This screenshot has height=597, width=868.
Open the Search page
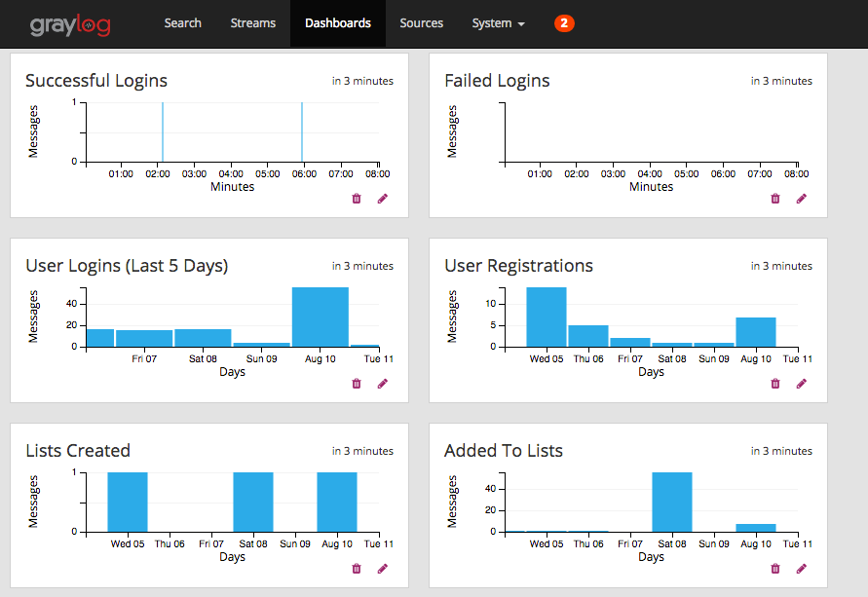click(x=183, y=23)
